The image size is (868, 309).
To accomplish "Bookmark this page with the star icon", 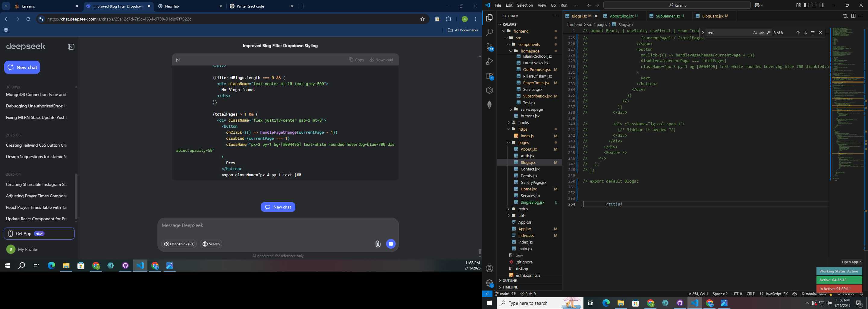I will pos(423,19).
